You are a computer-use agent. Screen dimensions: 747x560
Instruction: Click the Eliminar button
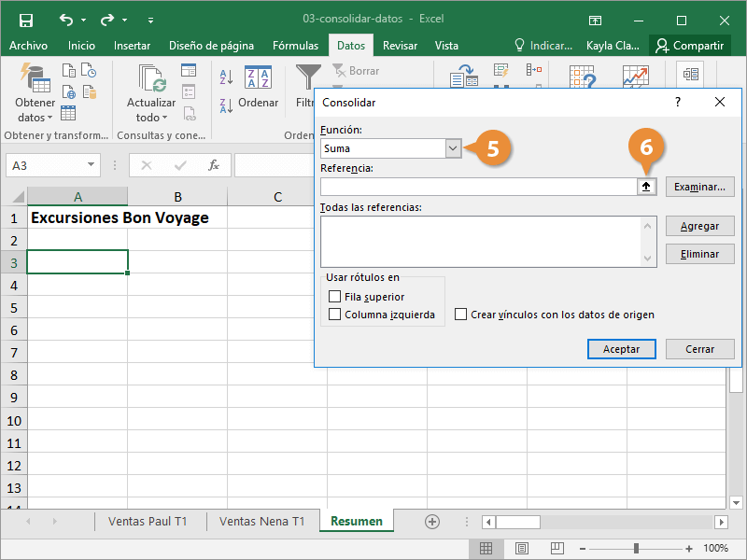[699, 254]
